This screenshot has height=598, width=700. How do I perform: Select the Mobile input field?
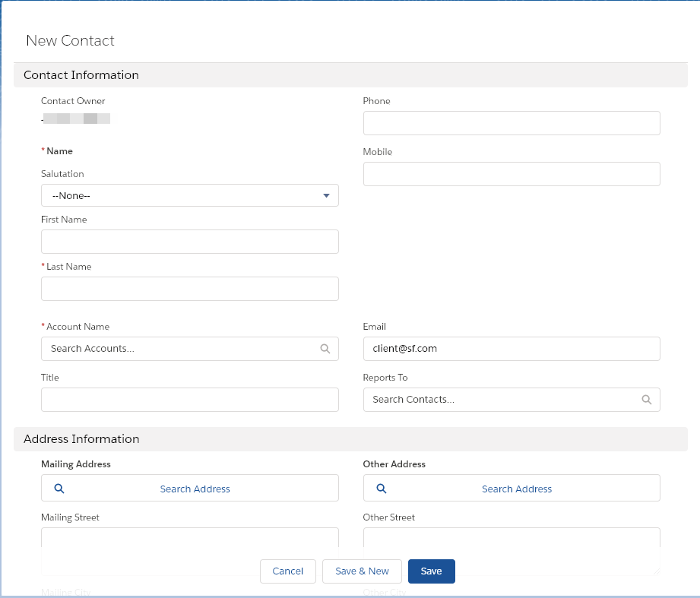tap(511, 174)
